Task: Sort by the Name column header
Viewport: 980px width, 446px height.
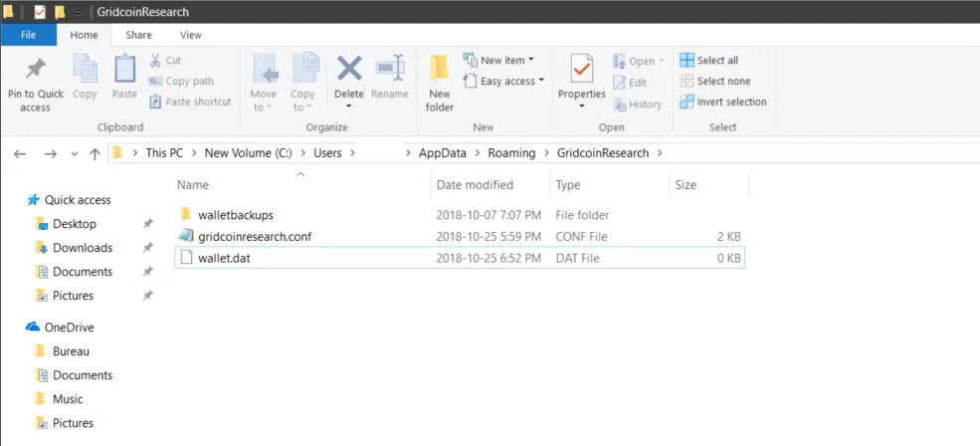Action: 192,185
